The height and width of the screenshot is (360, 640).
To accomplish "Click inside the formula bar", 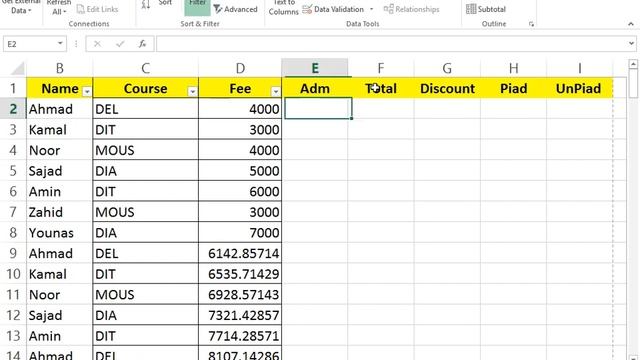I will (x=391, y=44).
